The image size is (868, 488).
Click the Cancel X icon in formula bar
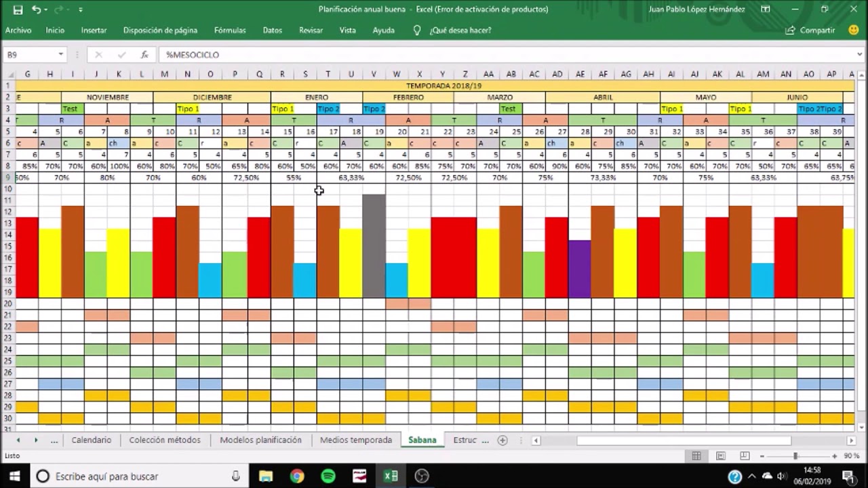(98, 54)
